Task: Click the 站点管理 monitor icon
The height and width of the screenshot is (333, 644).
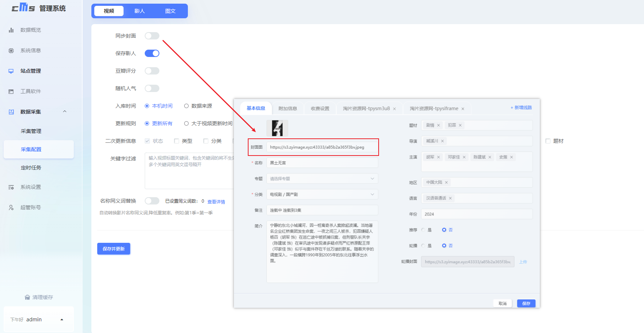Action: click(11, 71)
